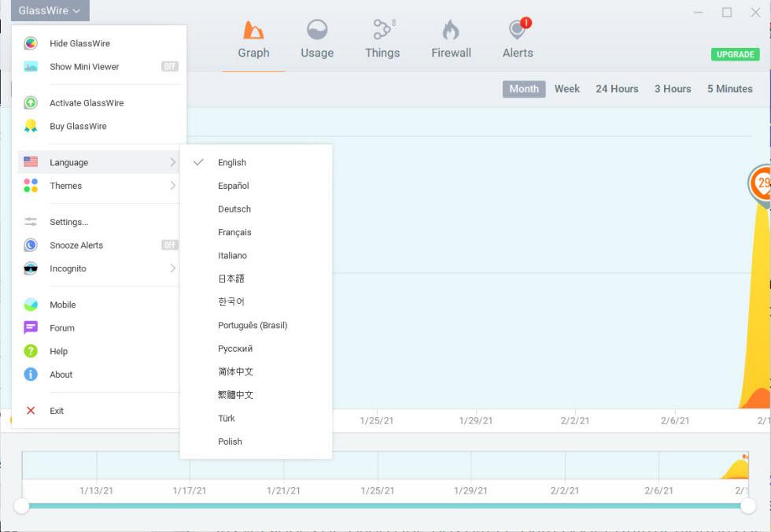Click the red Exit X icon
The height and width of the screenshot is (532, 771).
[x=31, y=411]
